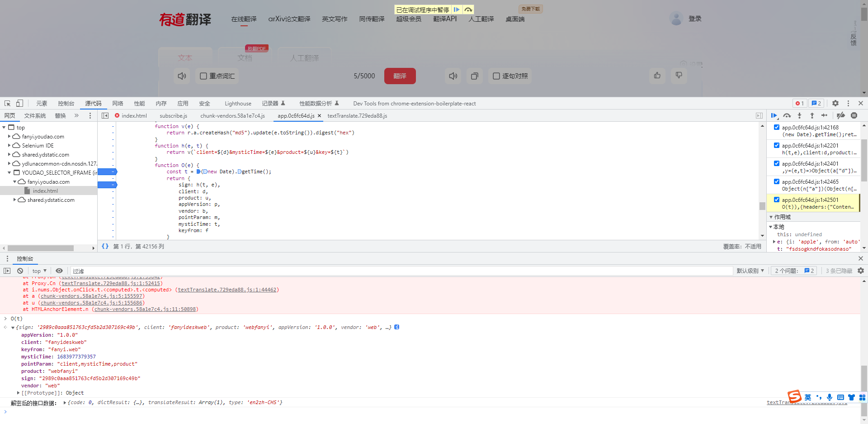Viewport: 868px width, 424px height.
Task: Uncheck breakpoint at app.0c6fc64d.js:1:42401
Action: pos(776,163)
